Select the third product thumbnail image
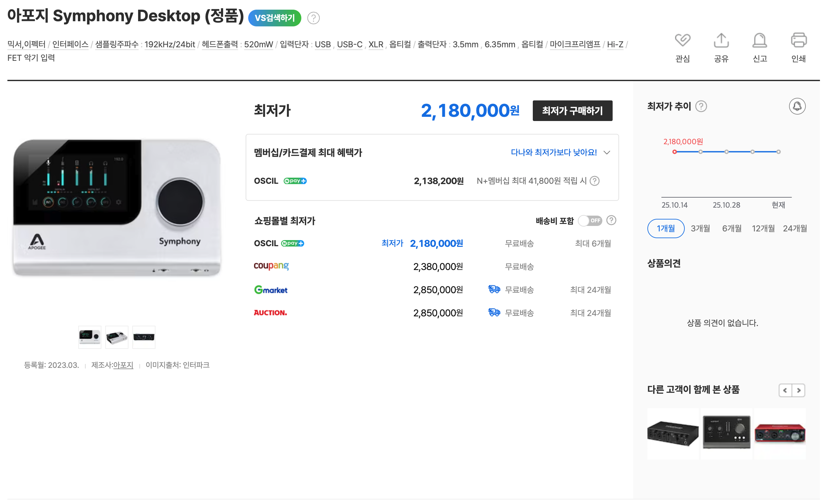This screenshot has height=504, width=828. [144, 337]
